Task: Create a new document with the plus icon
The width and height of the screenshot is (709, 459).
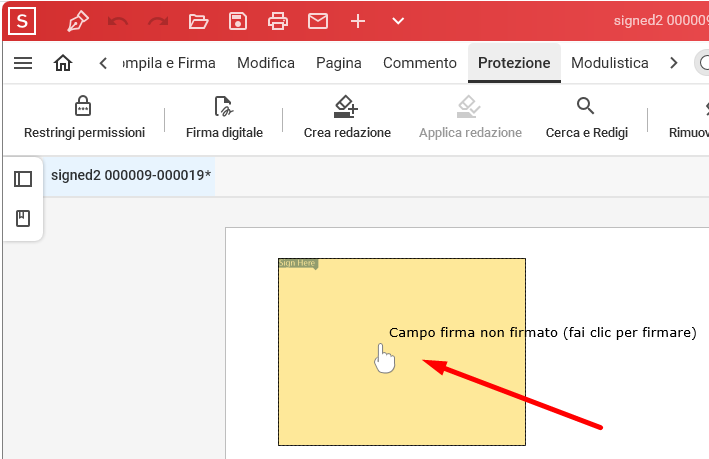Action: click(358, 21)
